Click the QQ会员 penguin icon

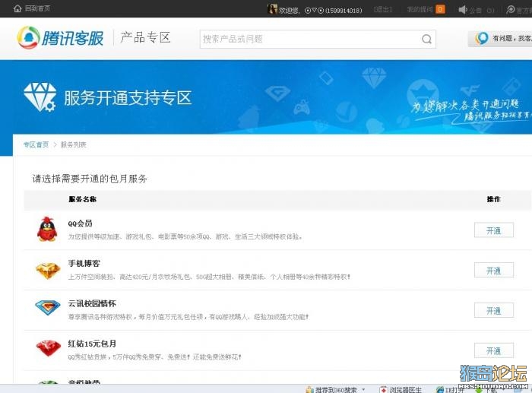(x=47, y=230)
